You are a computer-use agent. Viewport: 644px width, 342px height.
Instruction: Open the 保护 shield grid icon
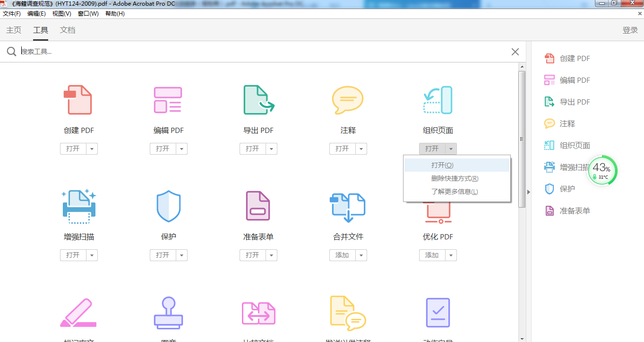168,206
